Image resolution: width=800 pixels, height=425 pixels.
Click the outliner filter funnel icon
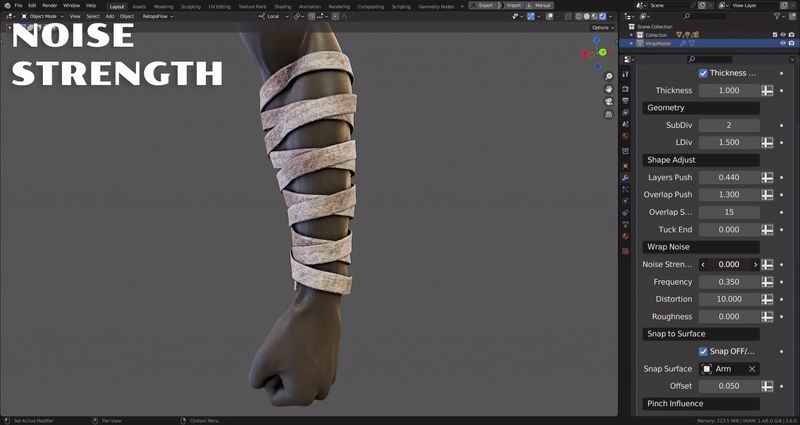(777, 16)
